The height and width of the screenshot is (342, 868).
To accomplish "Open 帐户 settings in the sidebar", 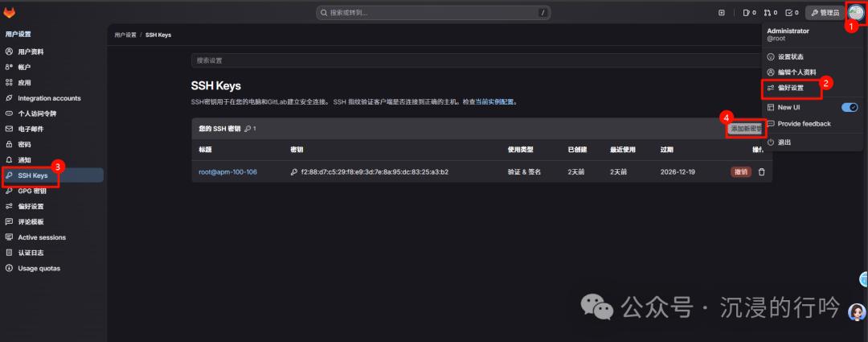I will 52,67.
